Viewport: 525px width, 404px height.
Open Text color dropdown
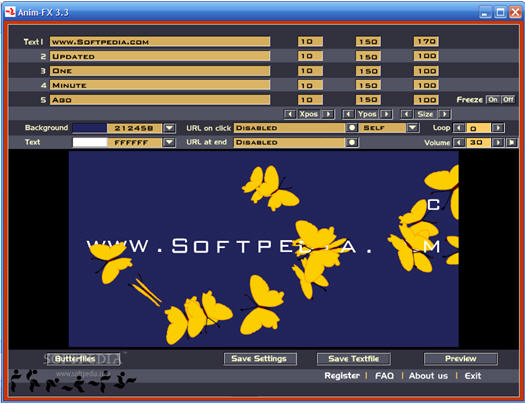(x=169, y=142)
